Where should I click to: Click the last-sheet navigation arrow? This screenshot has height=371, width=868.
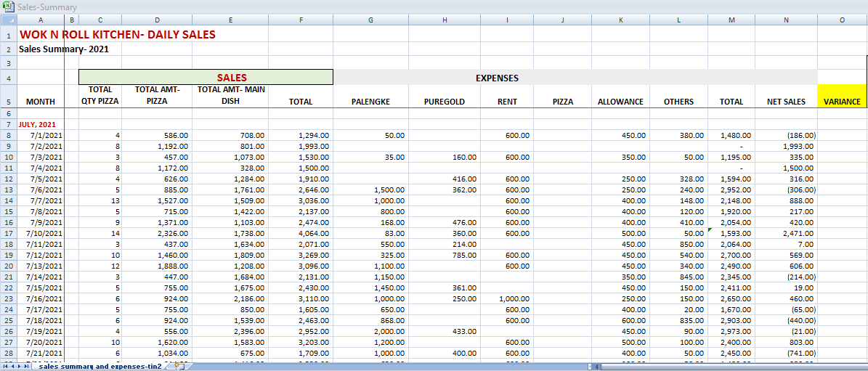pyautogui.click(x=27, y=367)
